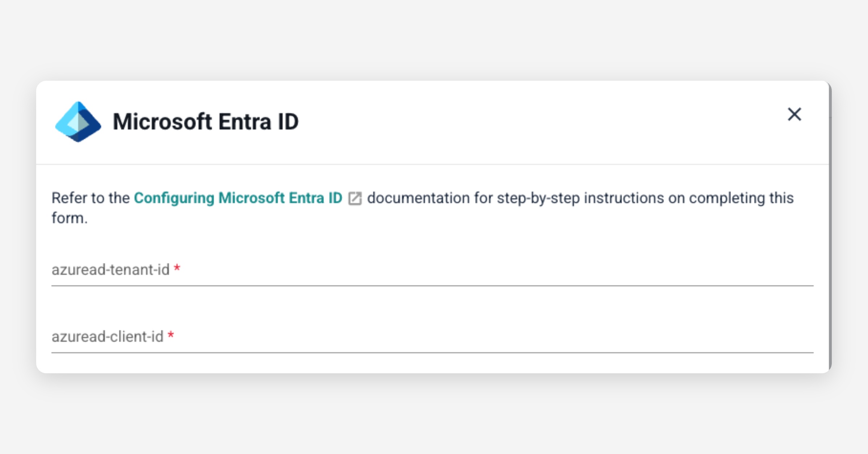
Task: Click the Microsoft Entra ID logo icon
Action: [x=78, y=122]
